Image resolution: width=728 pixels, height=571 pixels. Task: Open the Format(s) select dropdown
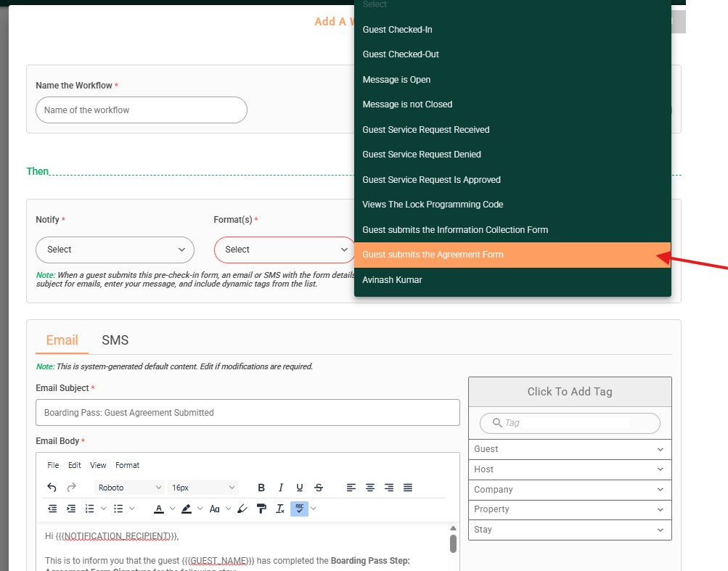coord(285,250)
